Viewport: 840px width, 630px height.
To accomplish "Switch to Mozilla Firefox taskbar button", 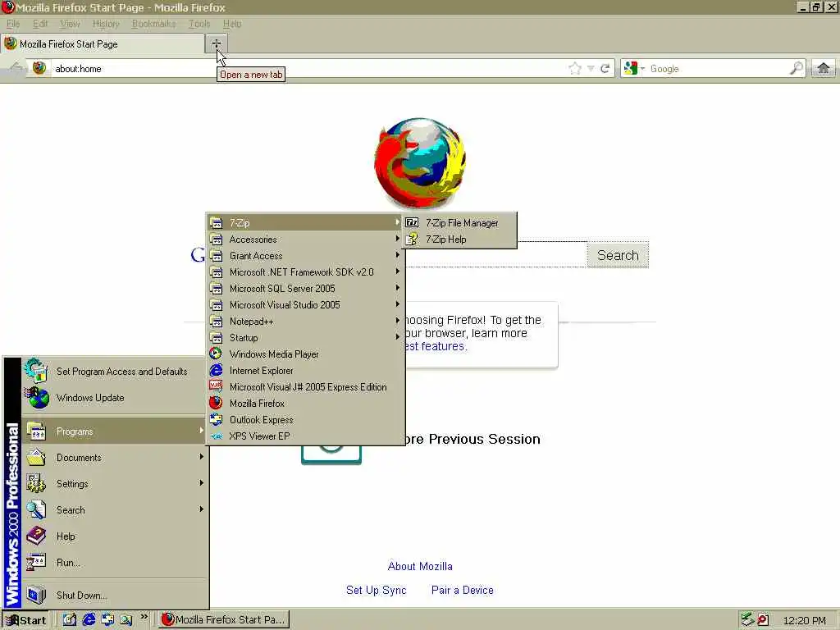I will 224,620.
